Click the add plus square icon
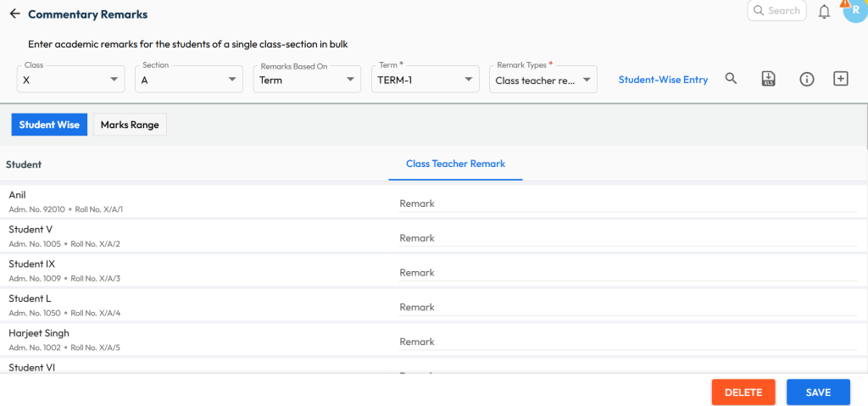The image size is (868, 406). pyautogui.click(x=841, y=79)
